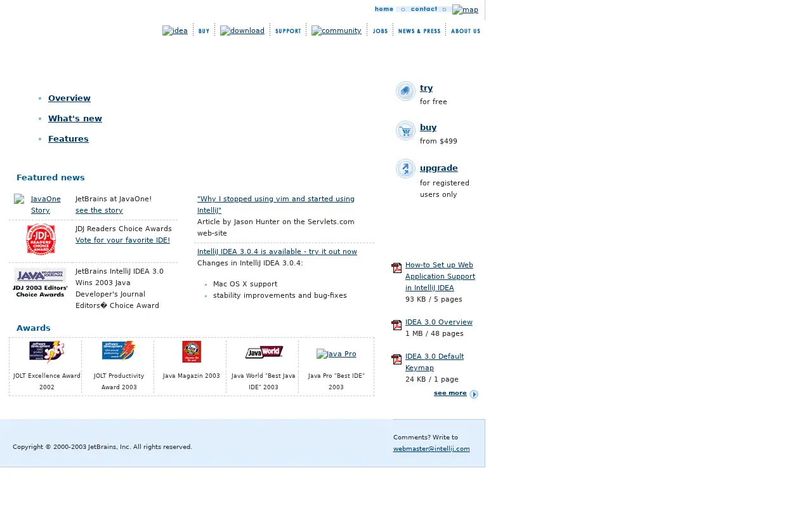812x508 pixels.
Task: Click the try rocket icon
Action: click(x=405, y=91)
